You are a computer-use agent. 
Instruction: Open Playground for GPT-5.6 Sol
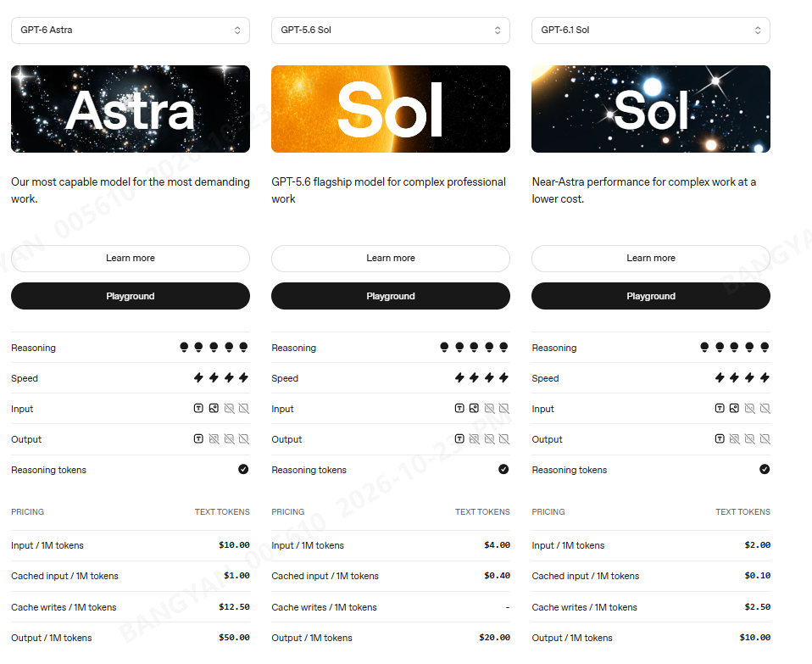(391, 296)
